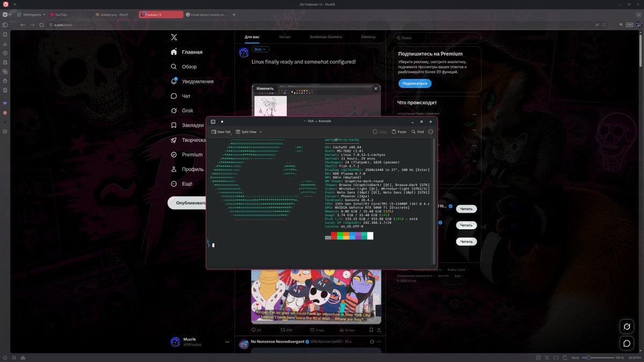Click reply icon showing 20
Image resolution: width=644 pixels, height=362 pixels.
pyautogui.click(x=253, y=330)
